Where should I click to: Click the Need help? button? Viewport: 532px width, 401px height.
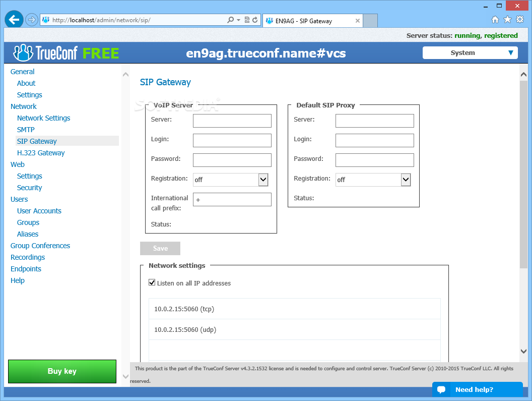478,389
